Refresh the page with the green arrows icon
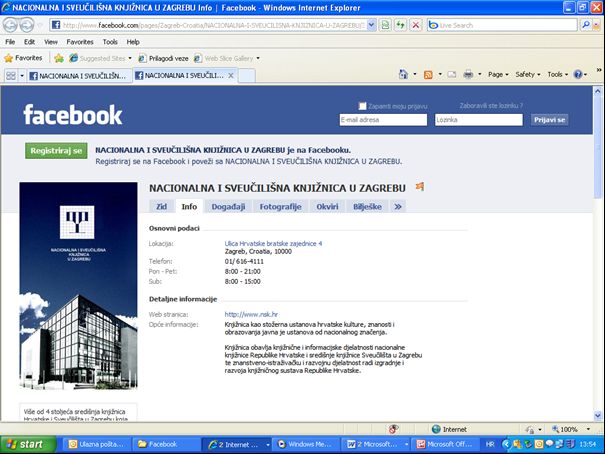The height and width of the screenshot is (454, 605). point(401,25)
